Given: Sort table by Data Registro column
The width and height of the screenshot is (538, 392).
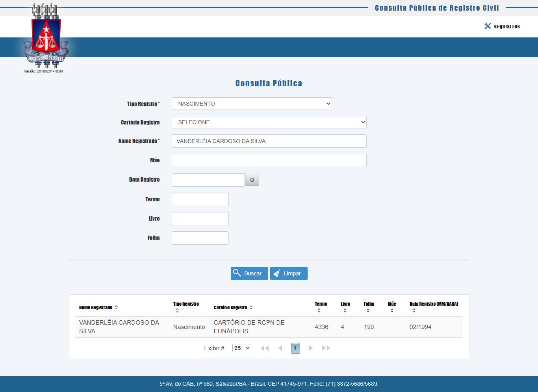Looking at the screenshot, I should [x=414, y=311].
